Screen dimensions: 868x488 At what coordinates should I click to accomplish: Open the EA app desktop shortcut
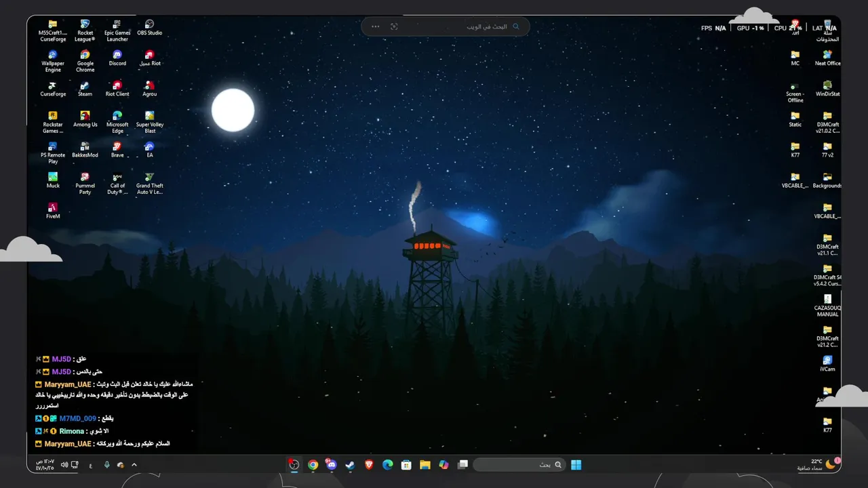click(x=149, y=150)
